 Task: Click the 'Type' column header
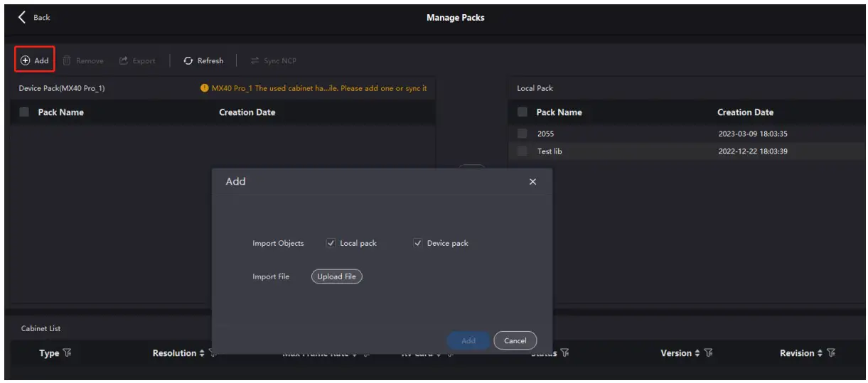point(49,353)
